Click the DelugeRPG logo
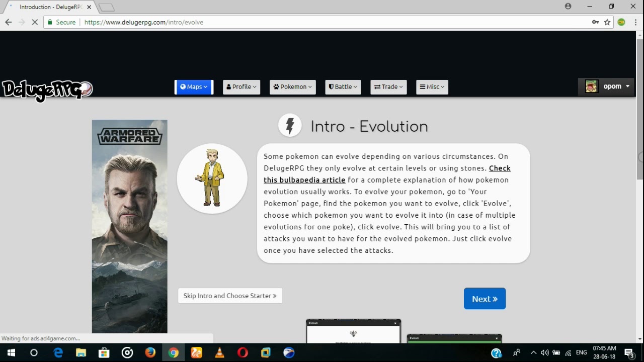This screenshot has width=644, height=362. pyautogui.click(x=47, y=90)
